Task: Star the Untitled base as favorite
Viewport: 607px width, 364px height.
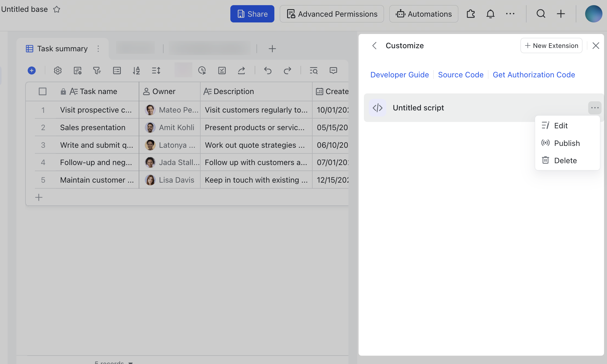Action: pyautogui.click(x=57, y=9)
